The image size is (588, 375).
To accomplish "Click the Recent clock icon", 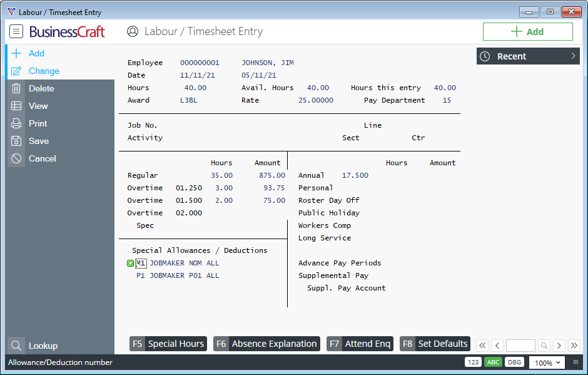I will tap(485, 56).
